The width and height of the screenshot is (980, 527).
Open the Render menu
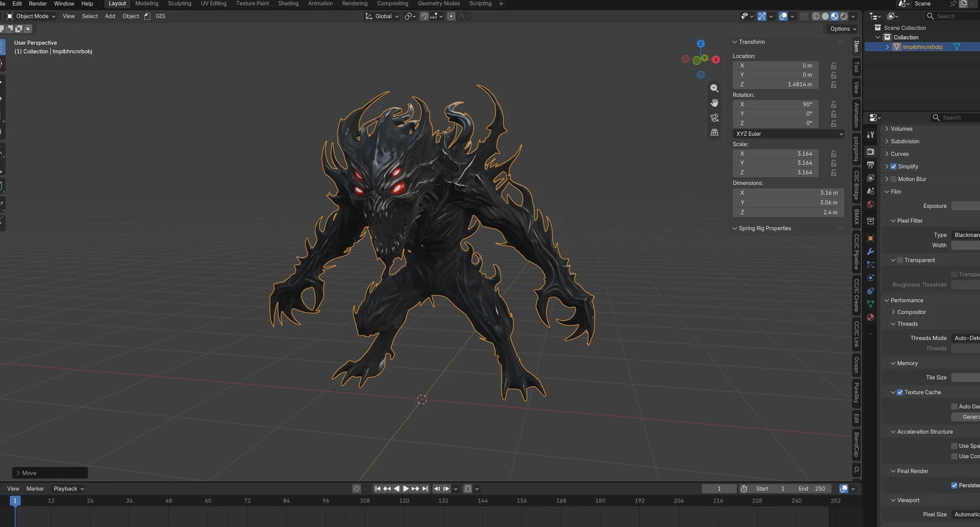point(37,4)
